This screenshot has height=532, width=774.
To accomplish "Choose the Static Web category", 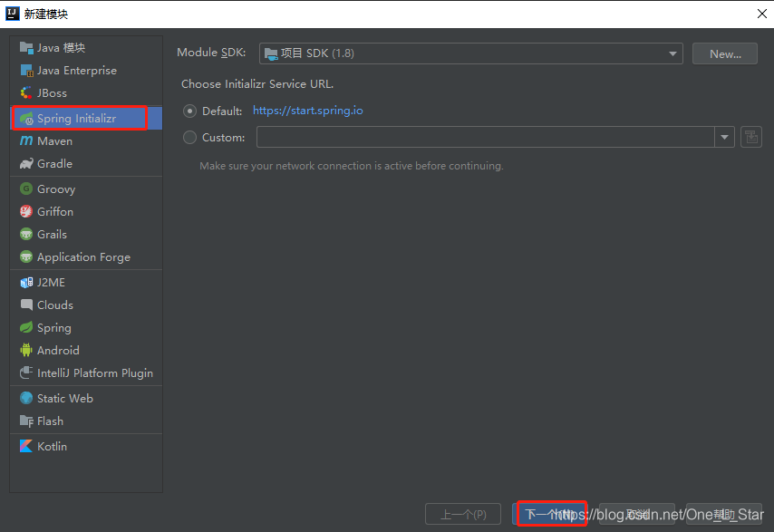I will click(x=64, y=398).
